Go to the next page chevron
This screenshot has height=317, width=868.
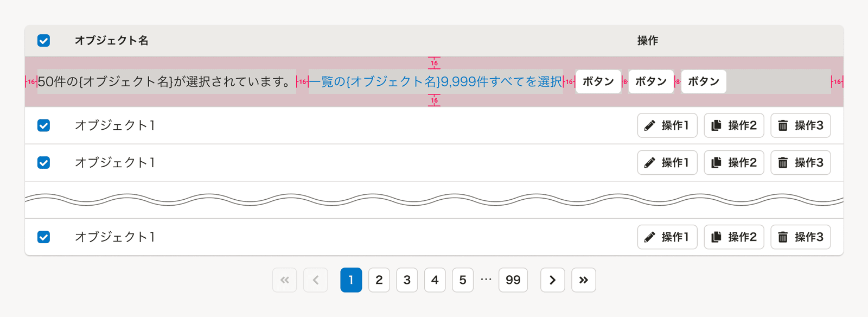tap(552, 280)
